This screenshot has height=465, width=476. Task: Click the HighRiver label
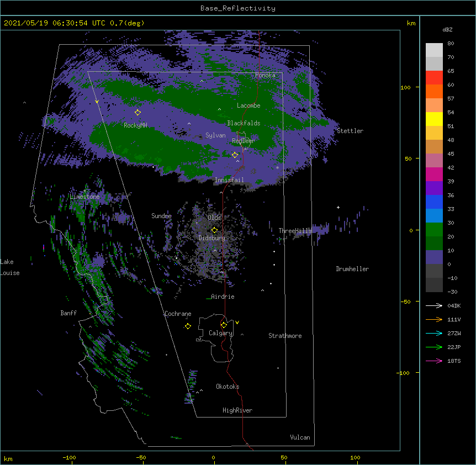(x=237, y=410)
